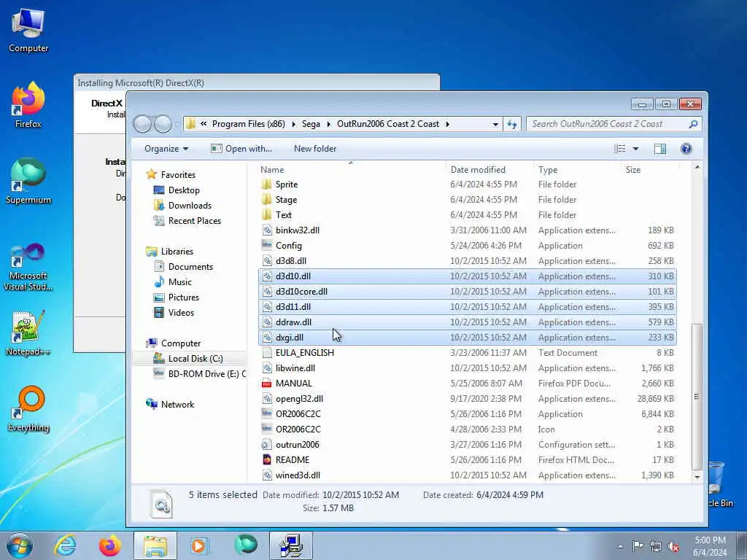
Task: Launch the Notepad++ desktop shortcut
Action: [x=28, y=333]
